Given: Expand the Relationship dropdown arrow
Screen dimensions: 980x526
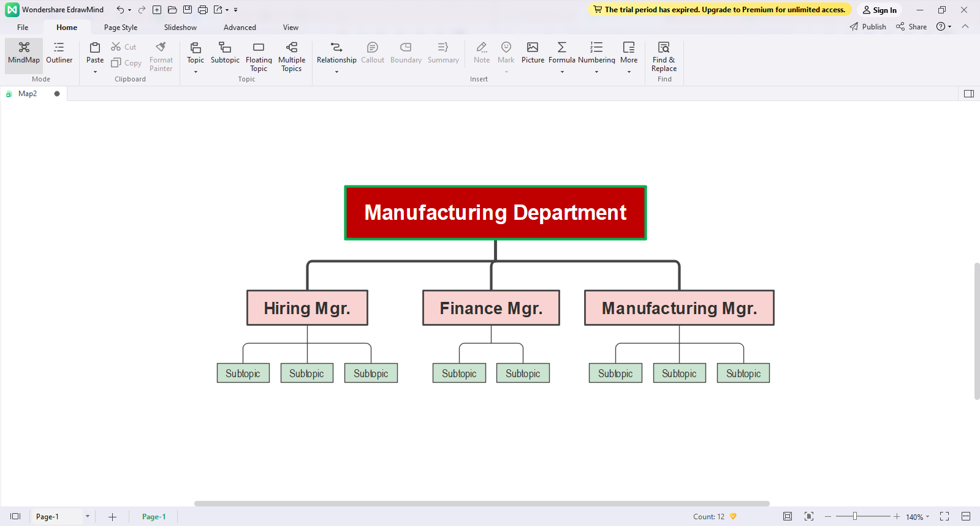Looking at the screenshot, I should click(x=336, y=72).
